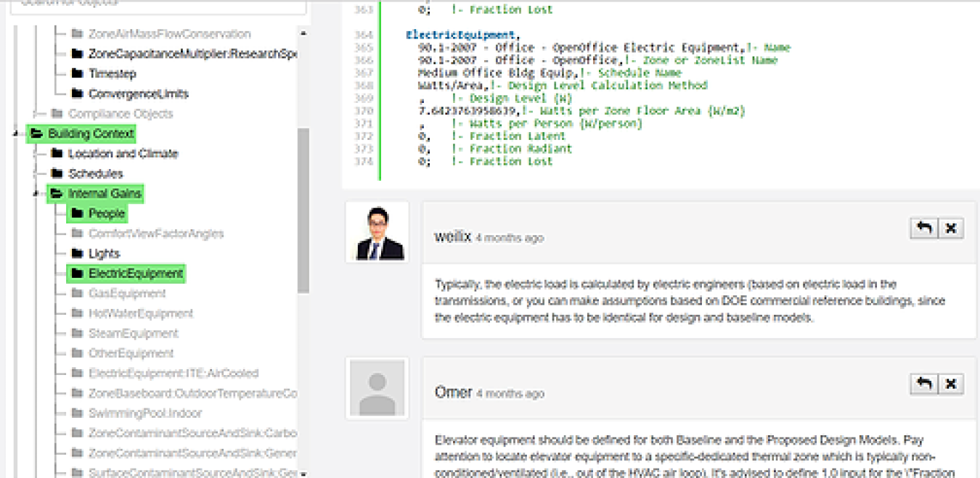Click the folder icon beside SteamEquipment

[78, 333]
